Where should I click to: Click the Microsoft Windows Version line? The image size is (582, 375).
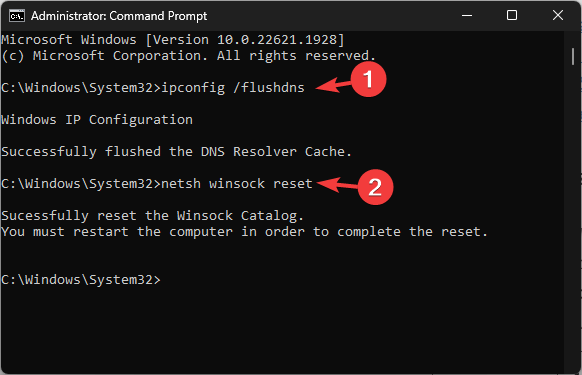[x=173, y=40]
